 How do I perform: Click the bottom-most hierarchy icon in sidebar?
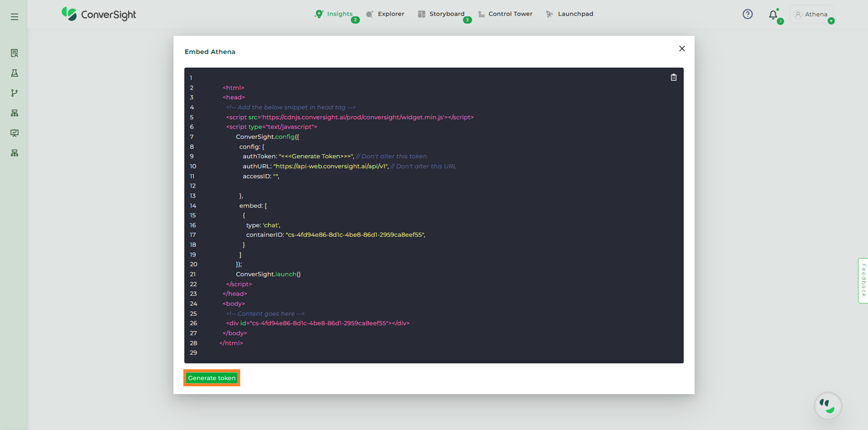(x=14, y=153)
